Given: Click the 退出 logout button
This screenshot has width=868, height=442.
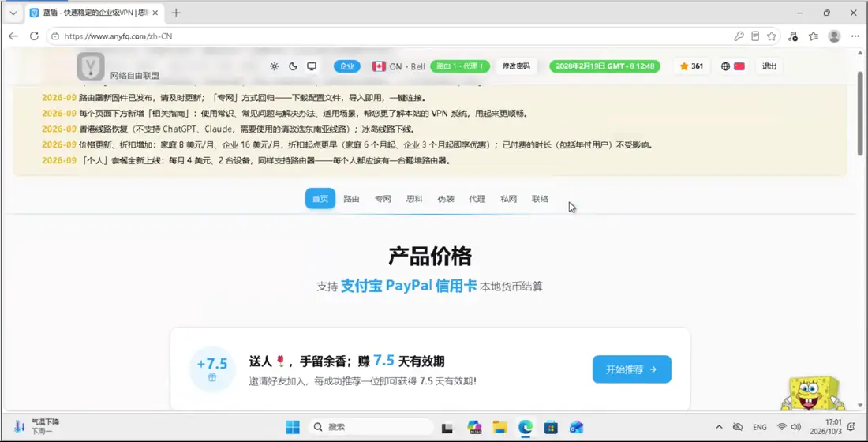Looking at the screenshot, I should [x=769, y=66].
